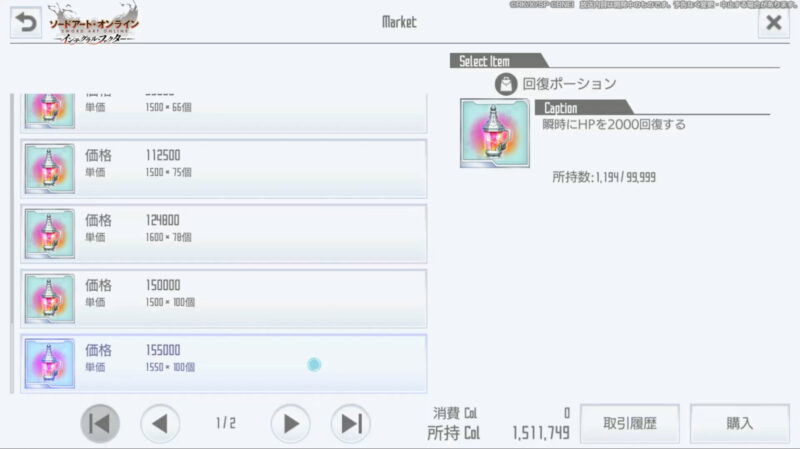Select the 112500 price listing
Image resolution: width=800 pixels, height=449 pixels.
point(223,168)
